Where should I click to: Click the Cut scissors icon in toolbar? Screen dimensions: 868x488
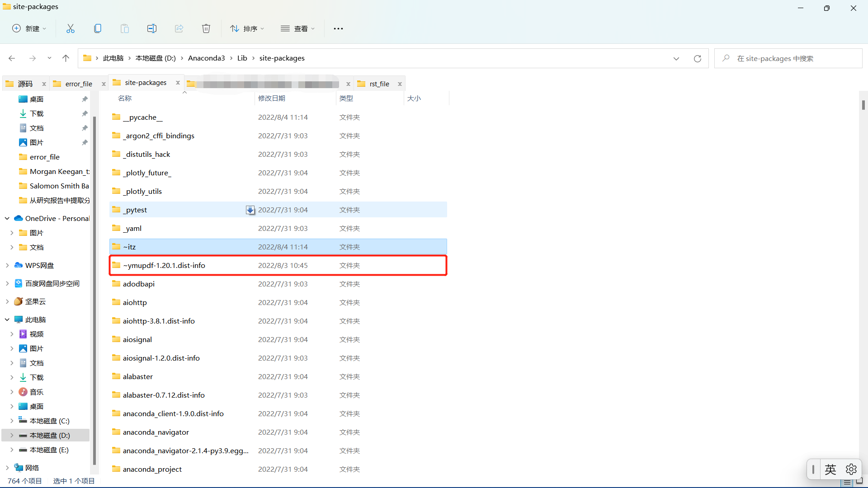click(x=71, y=28)
